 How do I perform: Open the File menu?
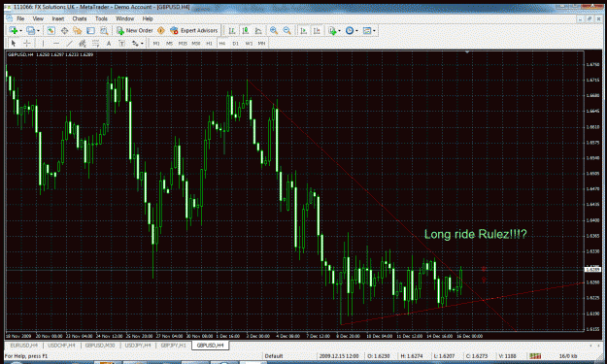pos(20,18)
